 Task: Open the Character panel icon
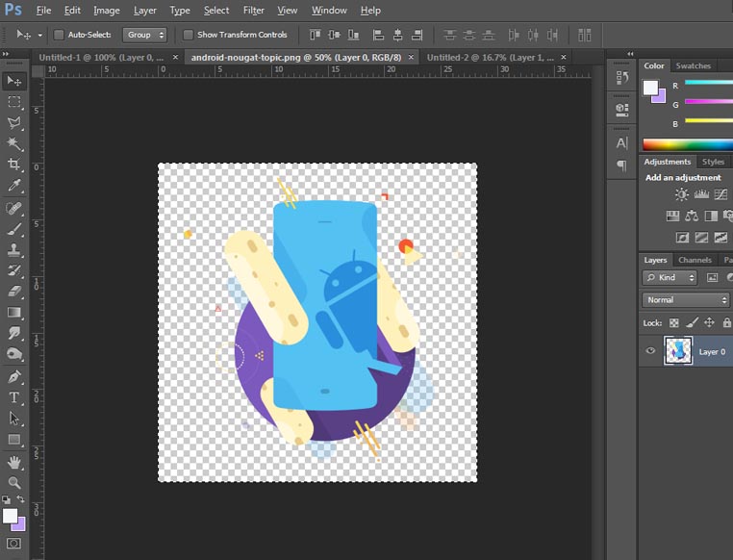tap(621, 143)
